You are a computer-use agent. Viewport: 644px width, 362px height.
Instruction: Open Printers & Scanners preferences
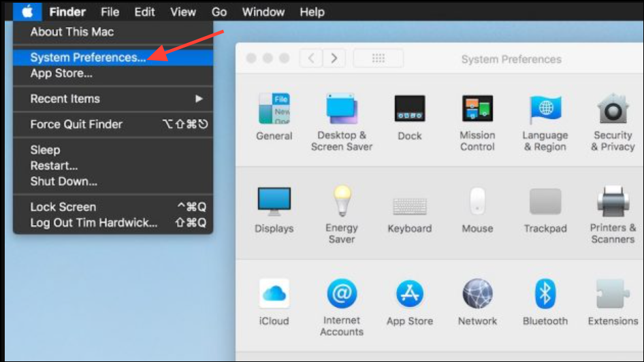(613, 214)
